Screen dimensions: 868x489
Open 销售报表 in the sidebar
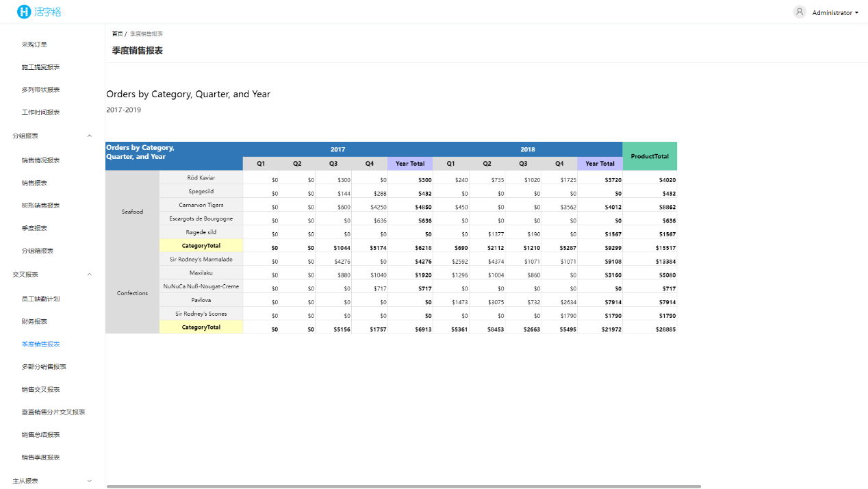point(34,183)
